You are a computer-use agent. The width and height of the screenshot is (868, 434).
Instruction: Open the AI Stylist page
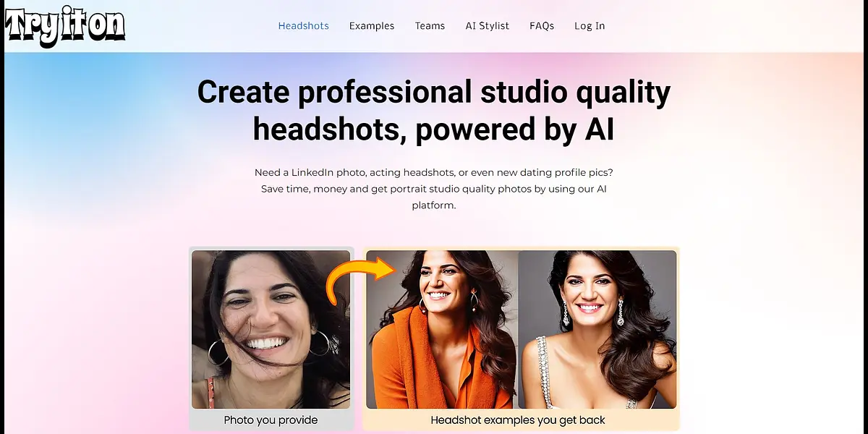(488, 26)
